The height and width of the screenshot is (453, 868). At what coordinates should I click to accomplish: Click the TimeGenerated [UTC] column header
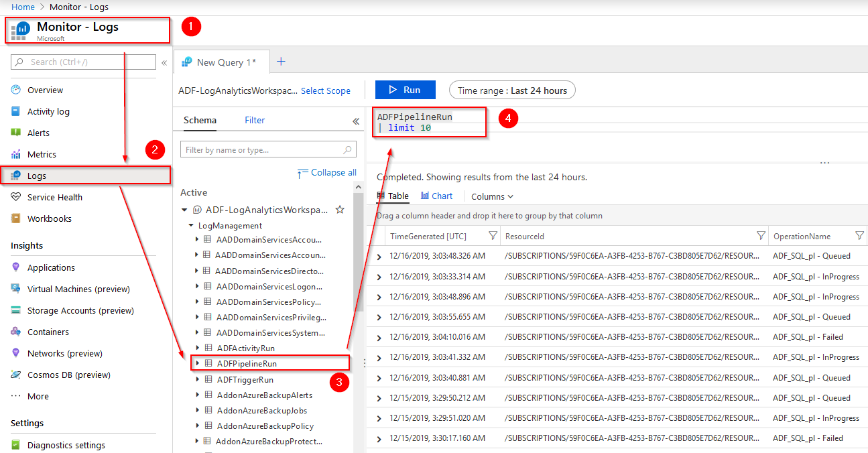click(x=428, y=236)
